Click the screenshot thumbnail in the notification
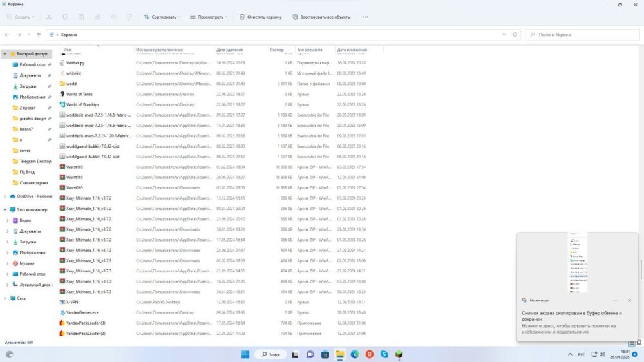 (578, 263)
